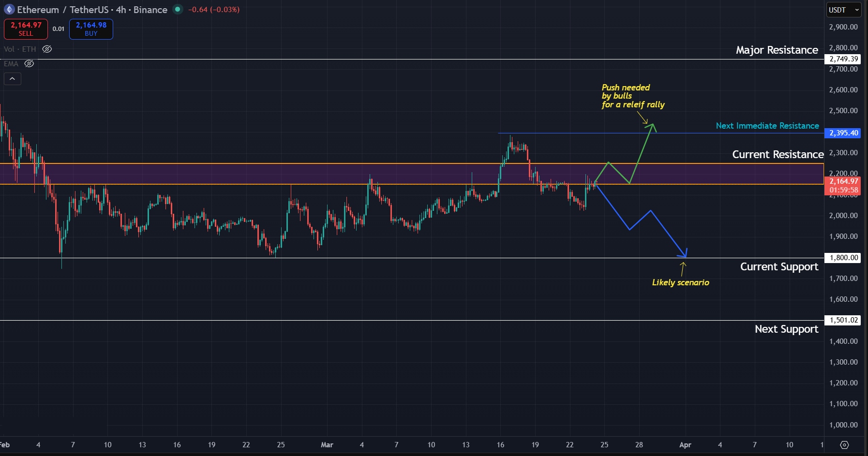Screen dimensions: 868x456
Task: Open the USDT currency dropdown
Action: (x=844, y=10)
